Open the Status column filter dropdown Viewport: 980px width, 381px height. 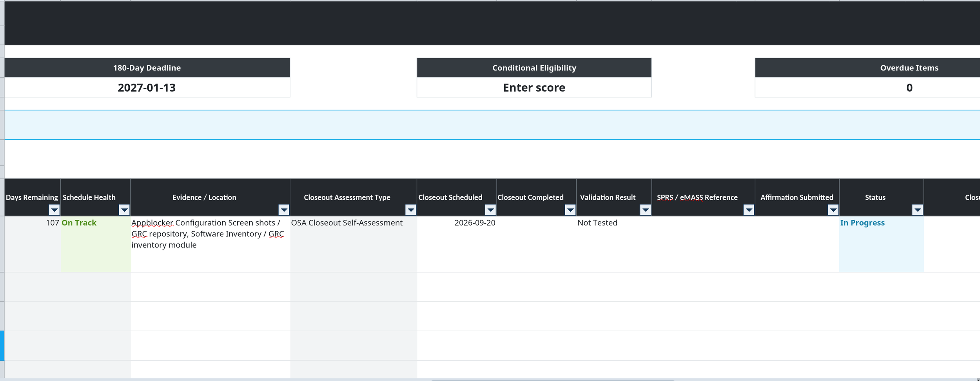click(x=918, y=210)
